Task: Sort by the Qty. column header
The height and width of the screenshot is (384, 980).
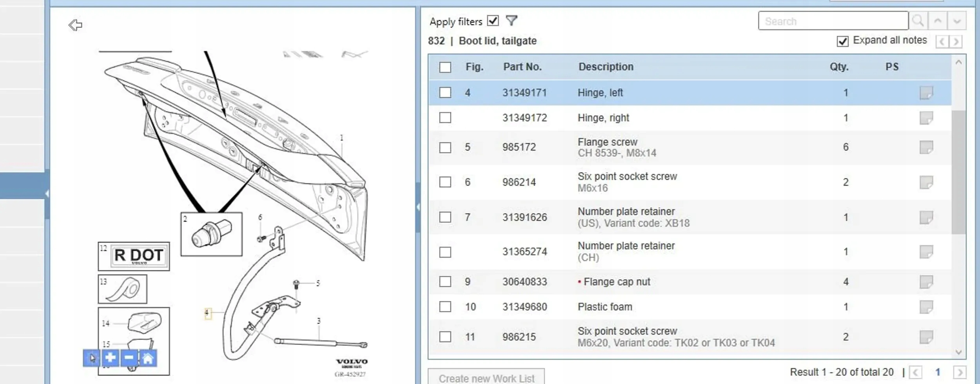Action: (x=839, y=67)
